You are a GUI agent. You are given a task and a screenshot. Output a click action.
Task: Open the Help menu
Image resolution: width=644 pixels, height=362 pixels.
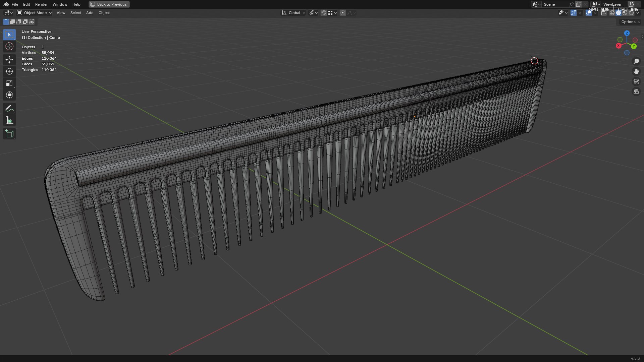coord(76,4)
